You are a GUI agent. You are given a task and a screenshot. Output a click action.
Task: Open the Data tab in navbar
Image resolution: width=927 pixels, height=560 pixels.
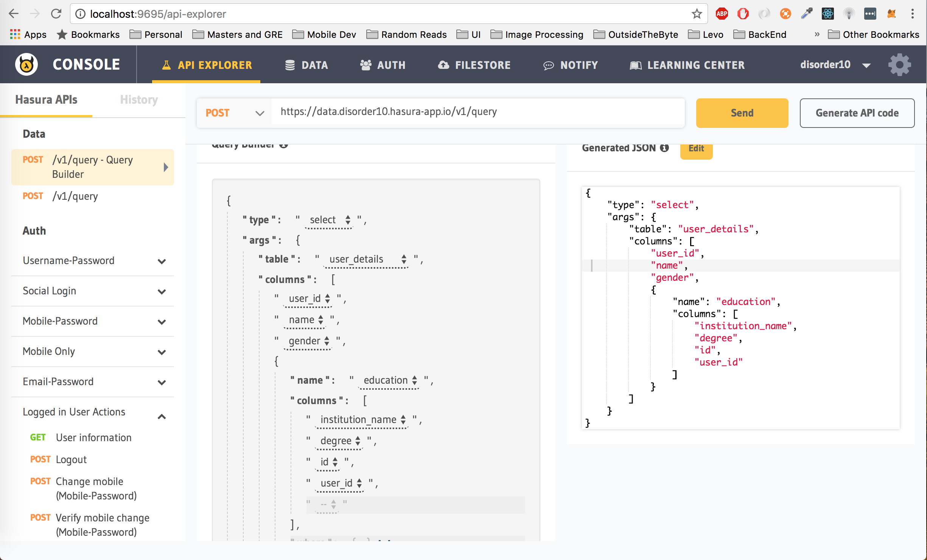coord(306,65)
